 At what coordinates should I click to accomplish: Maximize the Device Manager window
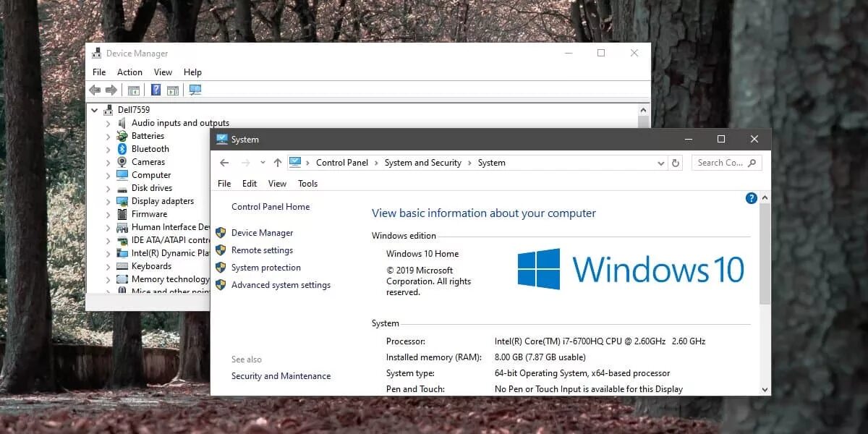(601, 53)
